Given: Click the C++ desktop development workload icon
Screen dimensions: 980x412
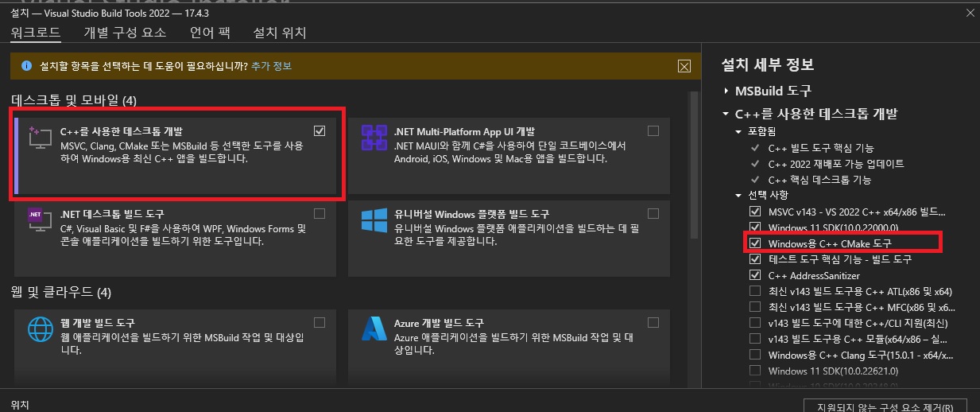Looking at the screenshot, I should [40, 137].
